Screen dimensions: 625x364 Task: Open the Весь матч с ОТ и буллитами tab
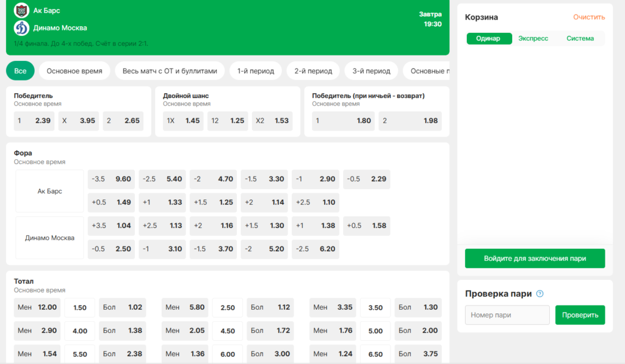(x=170, y=71)
